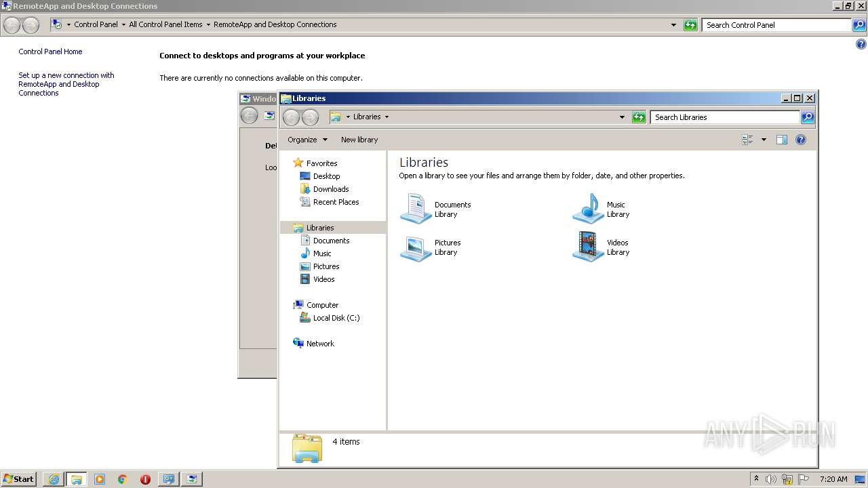Viewport: 868px width, 488px height.
Task: Set up a new RemoteApp connection link
Action: (66, 84)
